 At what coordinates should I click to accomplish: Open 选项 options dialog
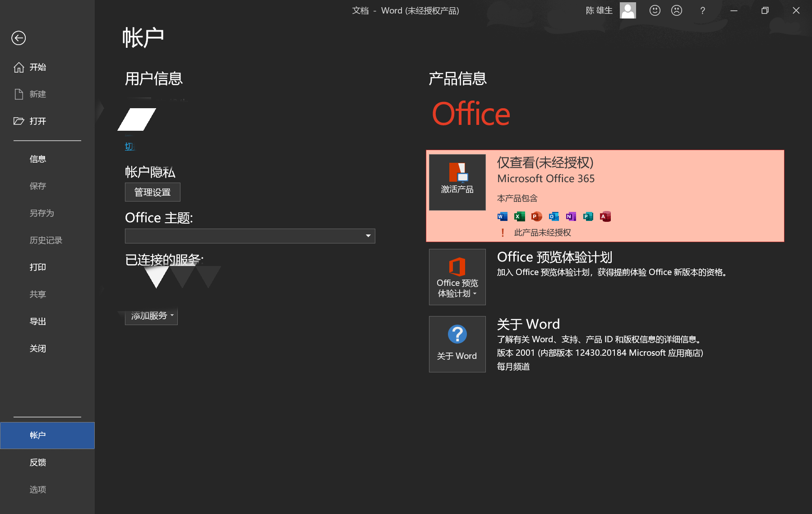(47, 490)
